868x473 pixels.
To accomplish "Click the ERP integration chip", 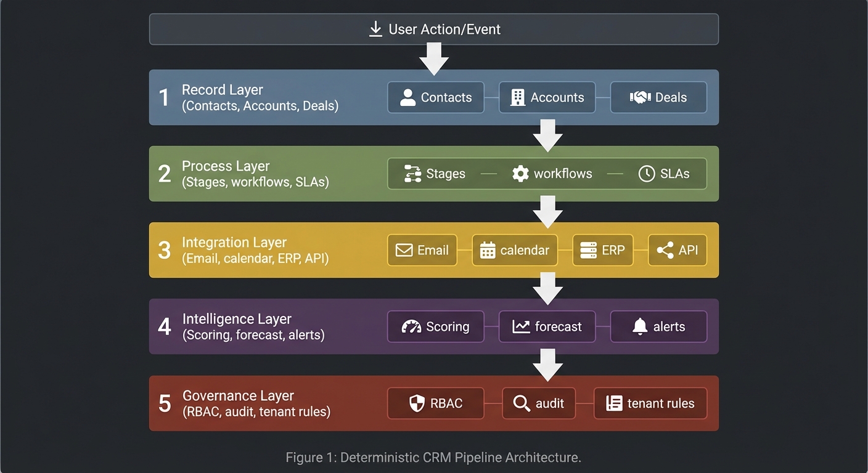I will coord(603,250).
